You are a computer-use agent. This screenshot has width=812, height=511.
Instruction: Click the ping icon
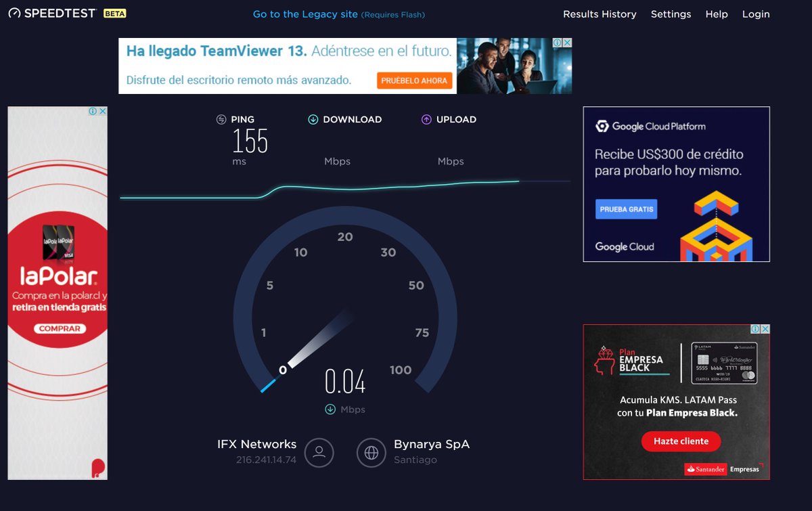221,120
